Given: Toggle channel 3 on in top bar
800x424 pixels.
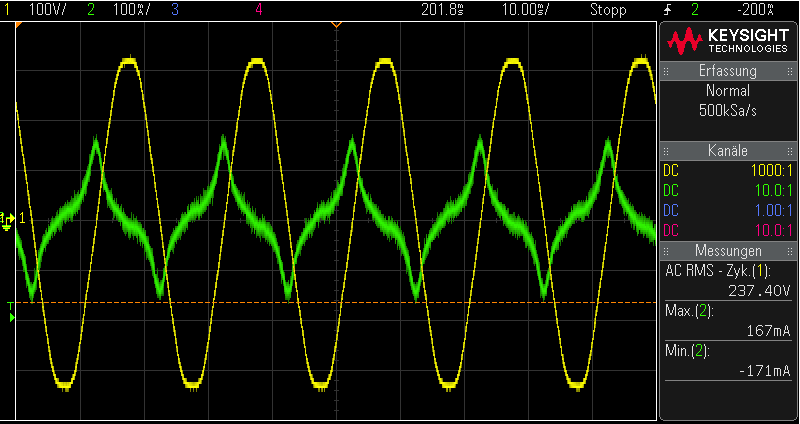Looking at the screenshot, I should (x=176, y=10).
